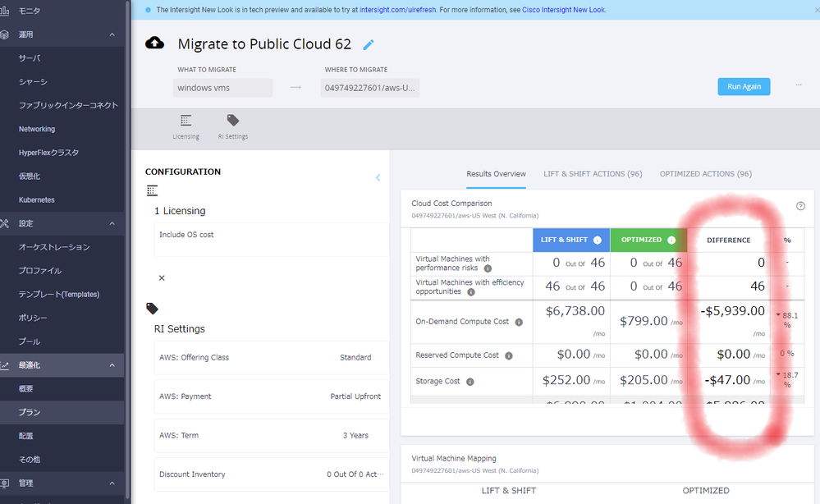This screenshot has width=820, height=504.
Task: Click the 運用 section cube icon
Action: (x=4, y=34)
